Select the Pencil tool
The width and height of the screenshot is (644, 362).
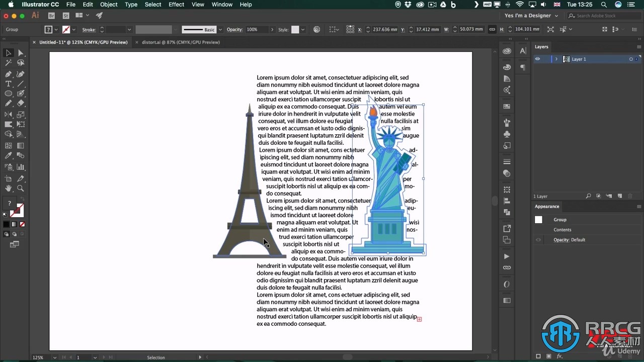(x=9, y=103)
